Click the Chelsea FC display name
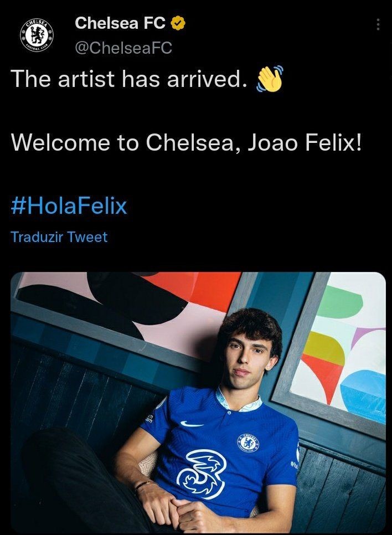This screenshot has width=392, height=535. pos(120,23)
